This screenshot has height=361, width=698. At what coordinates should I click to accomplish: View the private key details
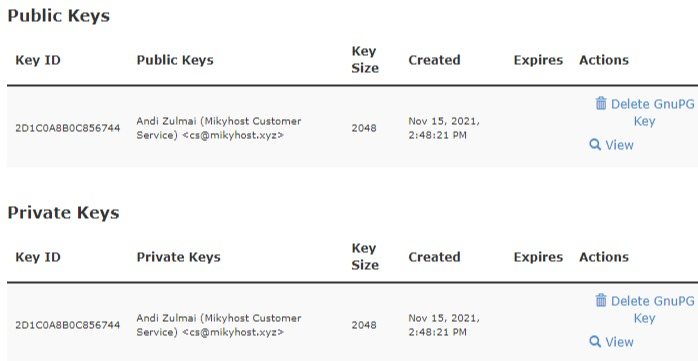point(611,342)
